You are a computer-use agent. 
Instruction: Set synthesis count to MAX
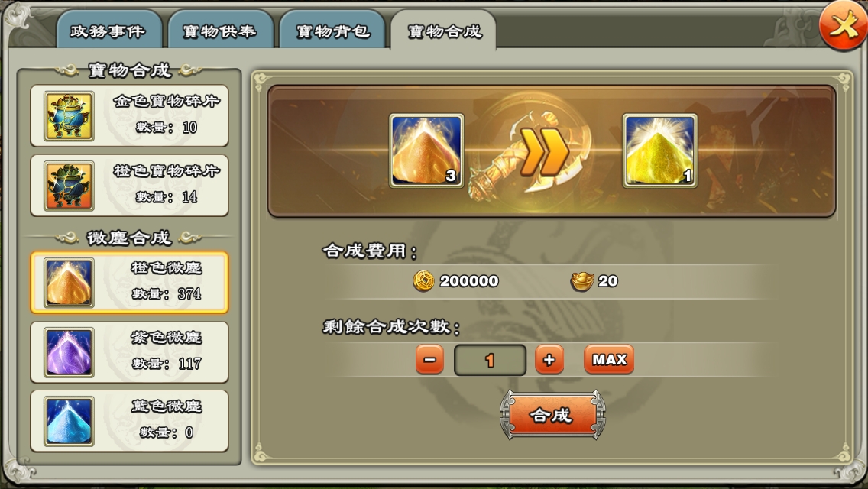609,360
